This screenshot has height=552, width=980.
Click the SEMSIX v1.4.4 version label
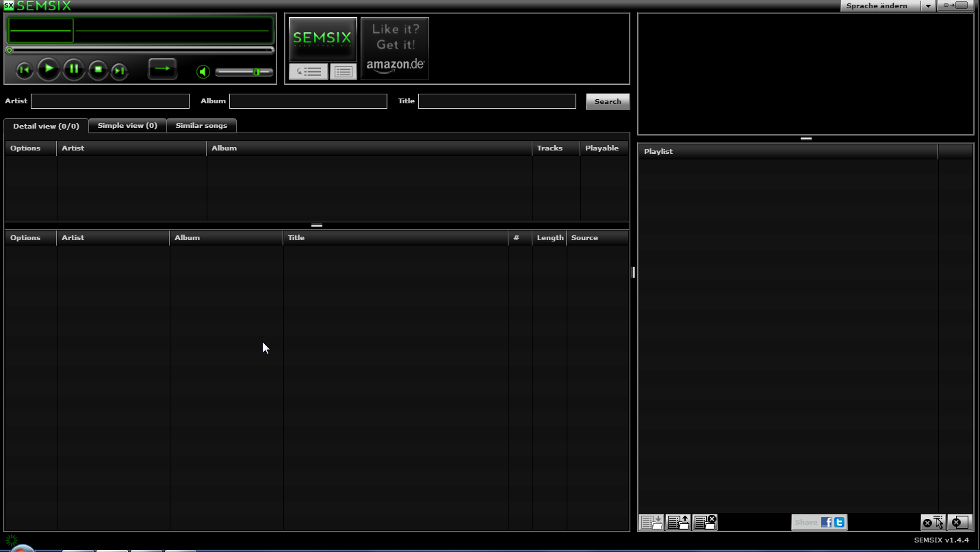point(942,540)
